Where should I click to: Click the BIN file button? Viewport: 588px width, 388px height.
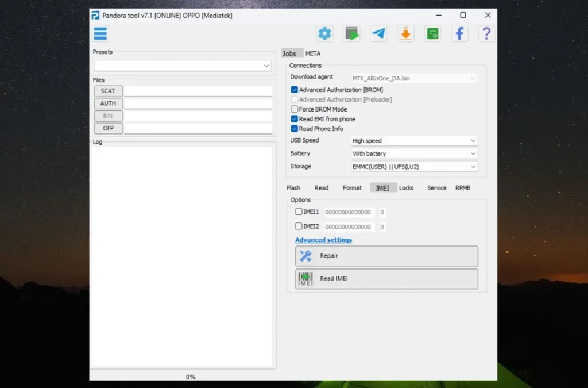pos(108,116)
